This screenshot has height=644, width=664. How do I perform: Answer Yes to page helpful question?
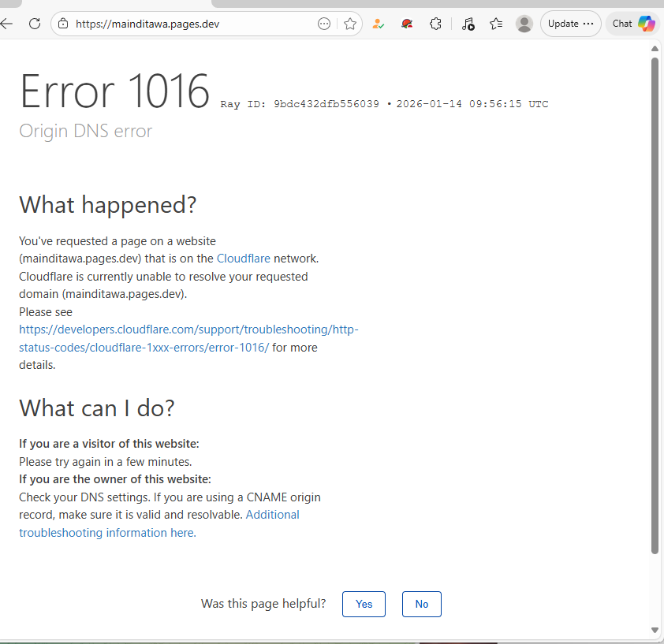364,604
